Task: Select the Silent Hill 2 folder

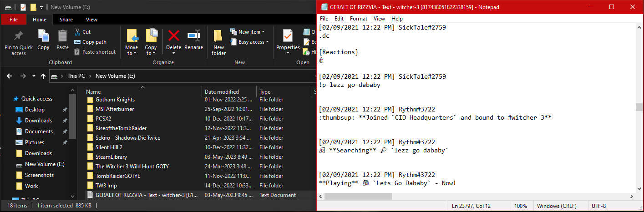Action: (x=109, y=147)
